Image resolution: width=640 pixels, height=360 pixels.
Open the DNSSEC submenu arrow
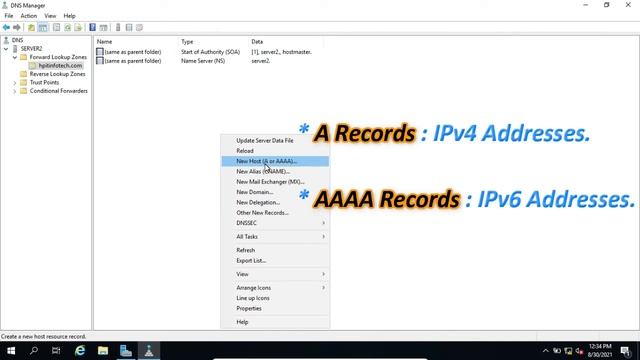[x=323, y=223]
